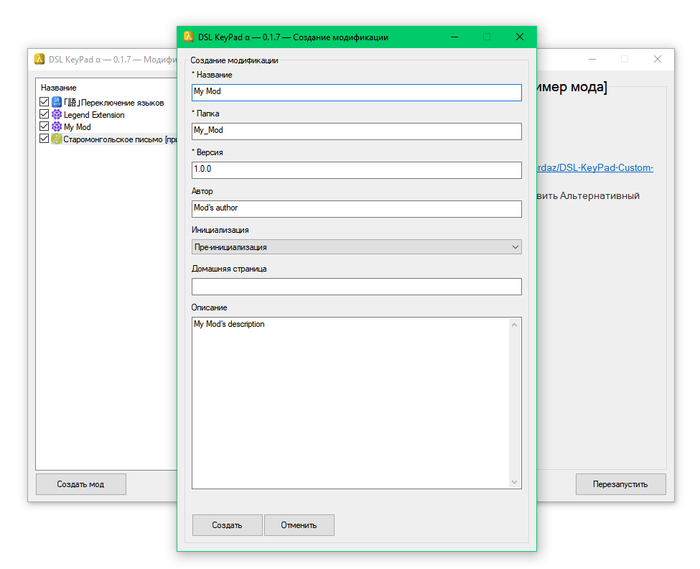Image resolution: width=700 pixels, height=569 pixels.
Task: Toggle the Старомонгольское письмо checkbox
Action: [44, 139]
